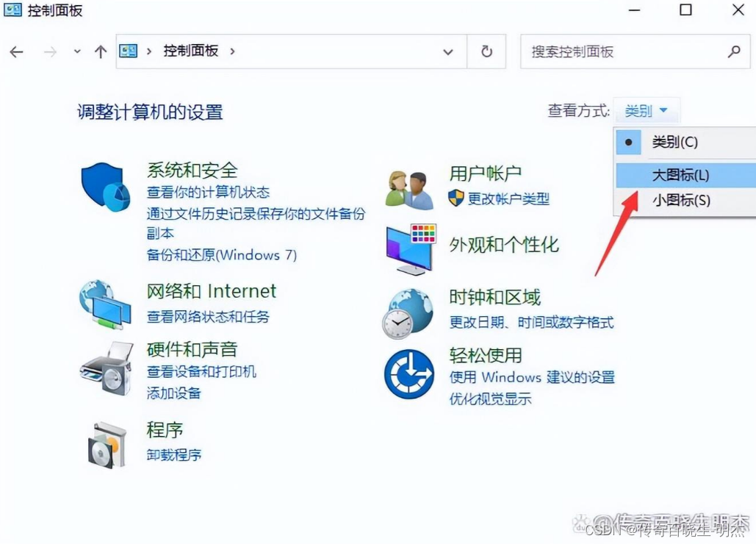Screen dimensions: 756x544
Task: Choose 大图标(L) from the view menu
Action: 685,175
